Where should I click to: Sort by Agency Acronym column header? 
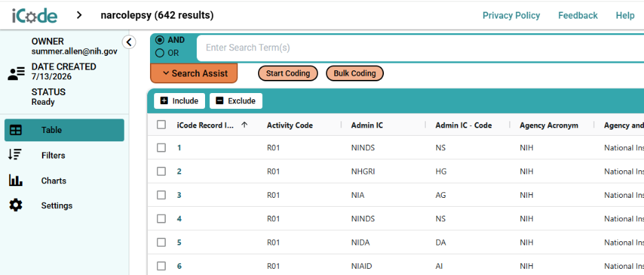click(549, 125)
